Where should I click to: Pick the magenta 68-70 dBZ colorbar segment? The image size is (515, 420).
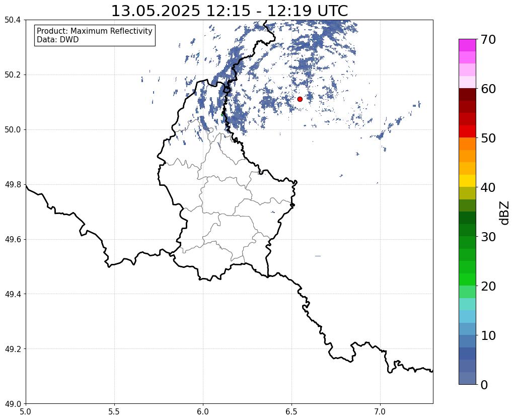[467, 45]
